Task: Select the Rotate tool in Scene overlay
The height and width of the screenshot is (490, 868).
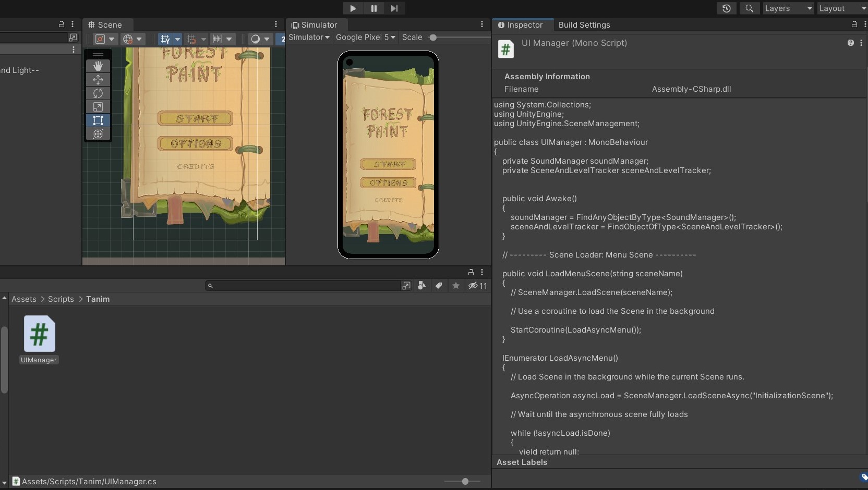Action: click(x=98, y=93)
